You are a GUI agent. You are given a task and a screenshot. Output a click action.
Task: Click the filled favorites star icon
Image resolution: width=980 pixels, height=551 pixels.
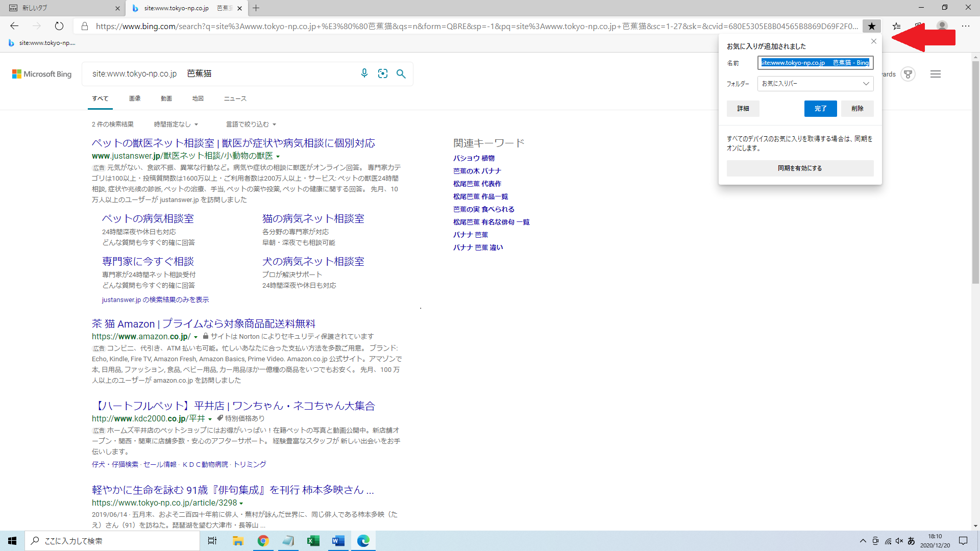(872, 26)
